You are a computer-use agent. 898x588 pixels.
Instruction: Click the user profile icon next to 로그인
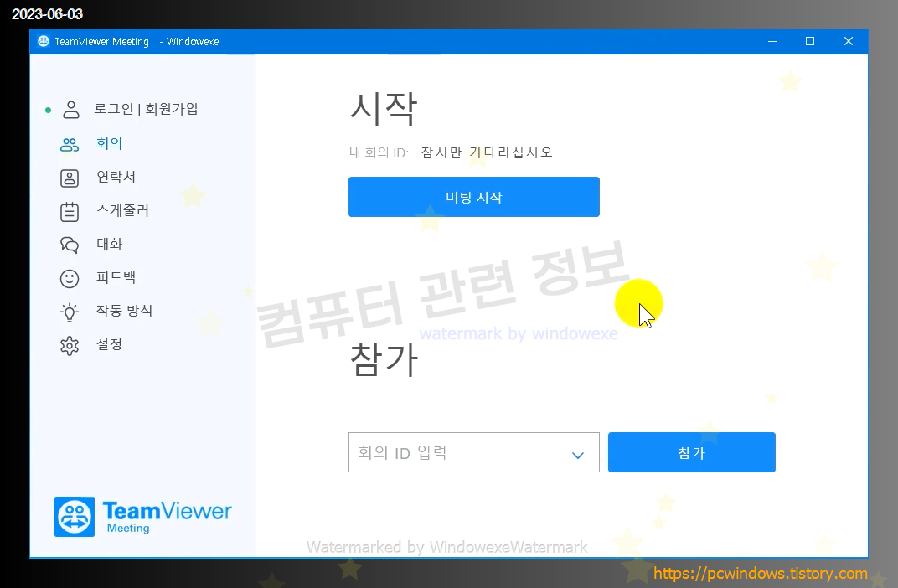71,110
